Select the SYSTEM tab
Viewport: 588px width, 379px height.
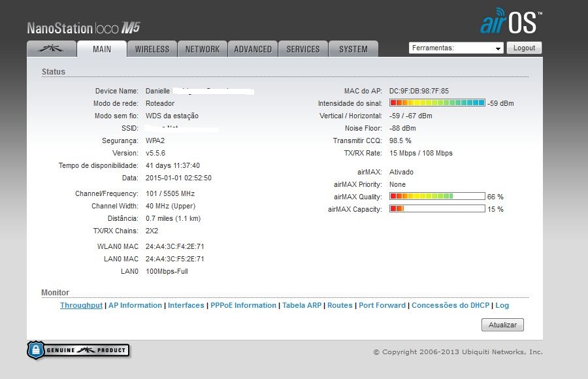coord(353,49)
